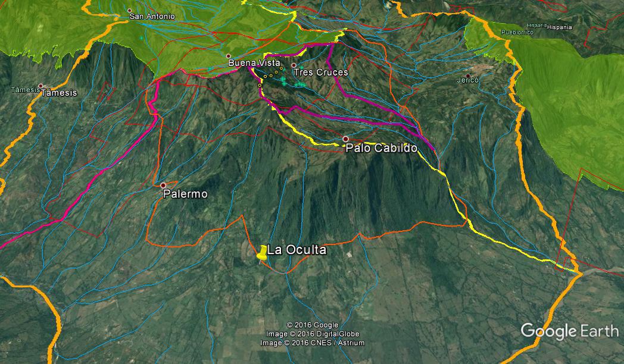Select the Palo Cabildo label

pyautogui.click(x=381, y=149)
